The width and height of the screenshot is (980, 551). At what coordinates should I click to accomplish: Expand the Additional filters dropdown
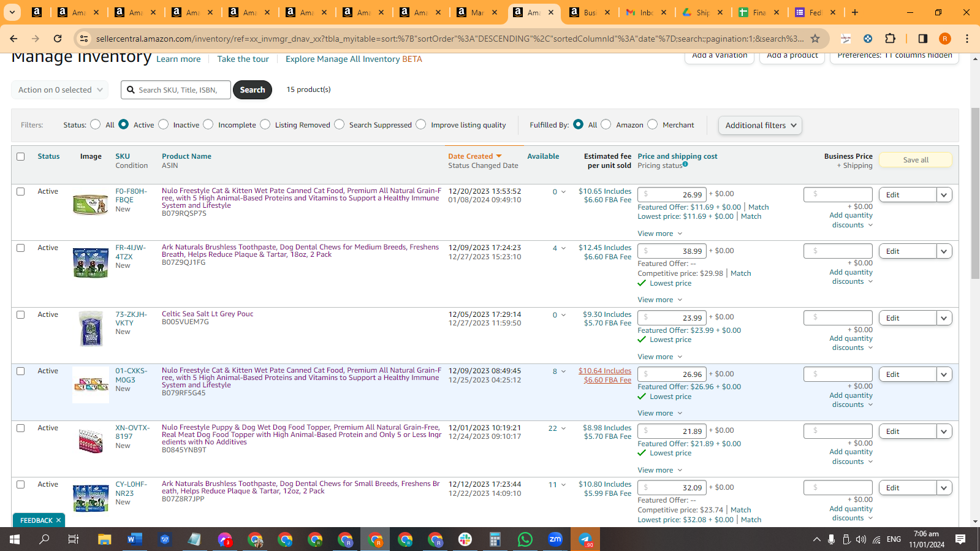pos(760,125)
